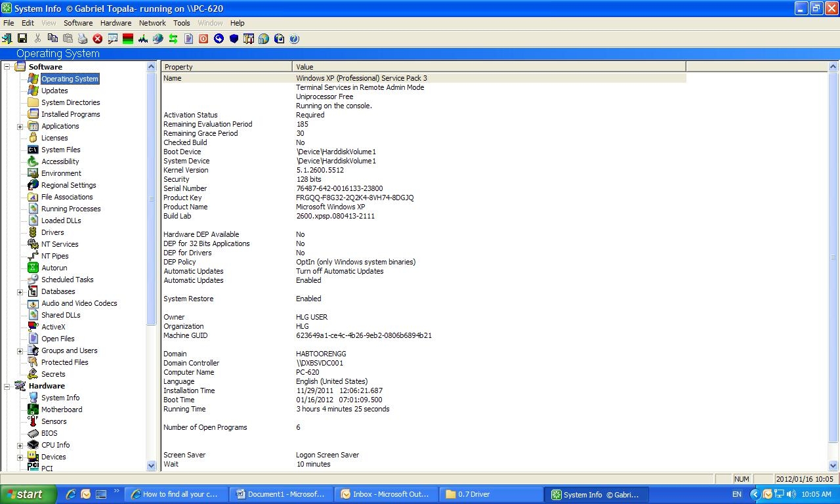
Task: Switch to Document1 Microsoft Word taskbar button
Action: click(x=282, y=494)
